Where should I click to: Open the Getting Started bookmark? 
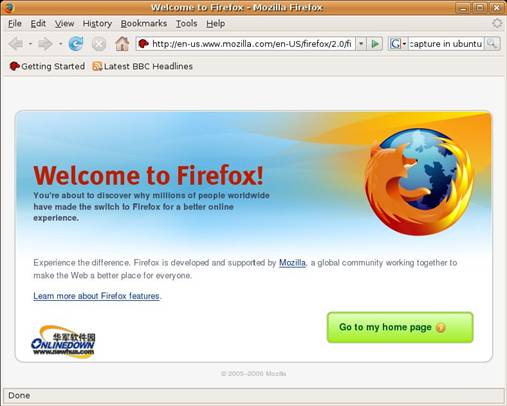(47, 66)
